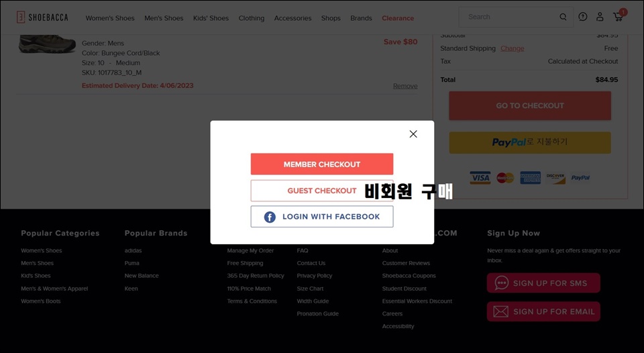Open Brands menu
This screenshot has width=644, height=353.
point(361,18)
